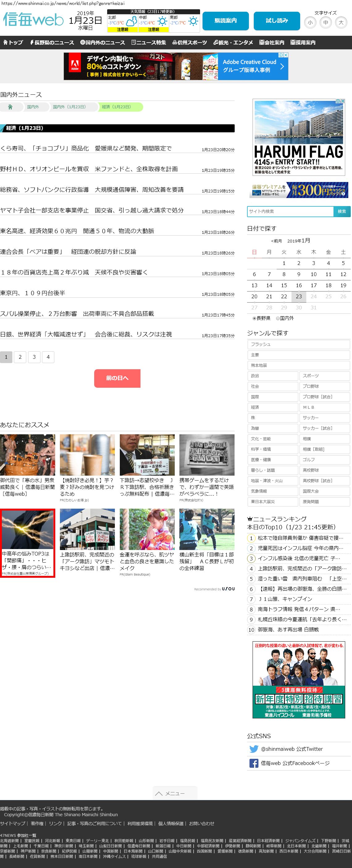Open 信州スポーツ navigation menu item
Image resolution: width=352 pixels, height=868 pixels.
pos(189,43)
